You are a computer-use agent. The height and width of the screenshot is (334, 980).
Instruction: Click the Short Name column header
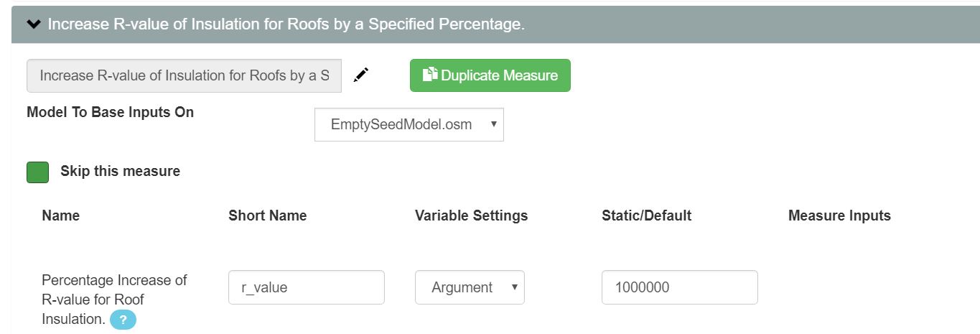click(x=268, y=215)
